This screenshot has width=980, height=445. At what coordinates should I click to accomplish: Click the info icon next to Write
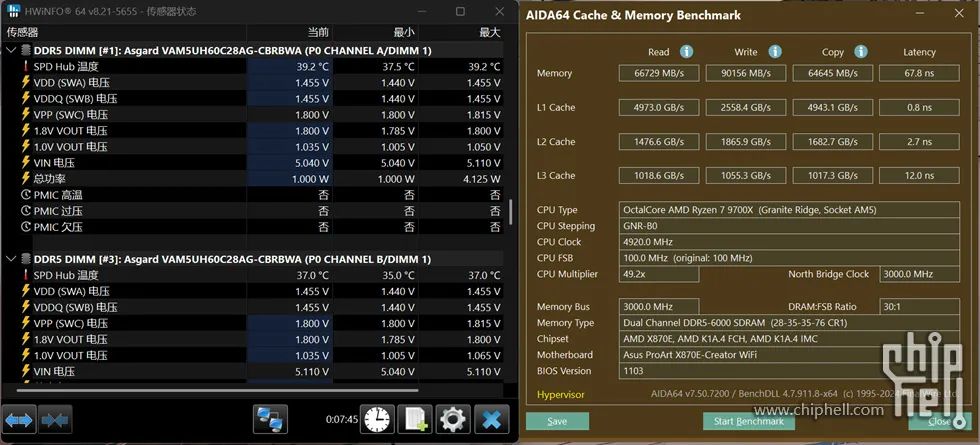[775, 52]
